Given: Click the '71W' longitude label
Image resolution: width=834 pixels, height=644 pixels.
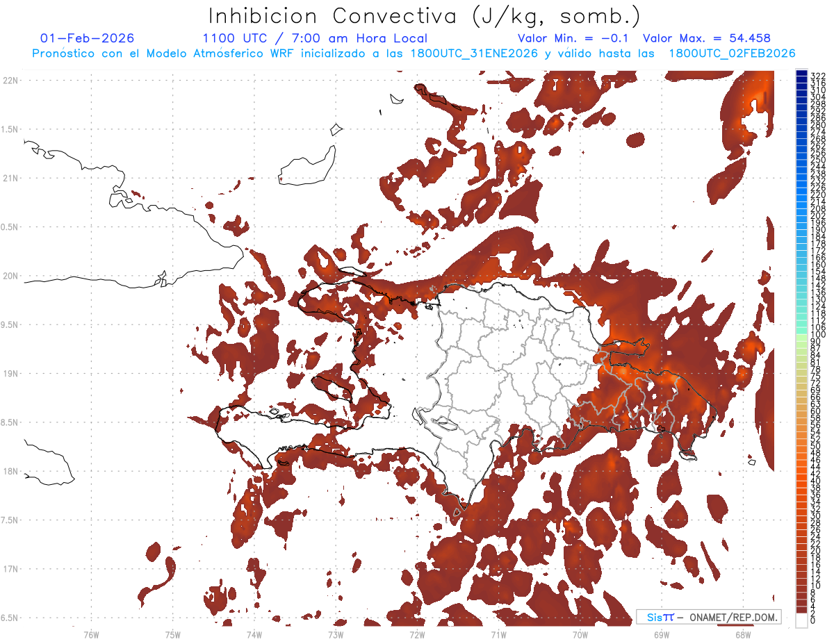Looking at the screenshot, I should pos(498,634).
